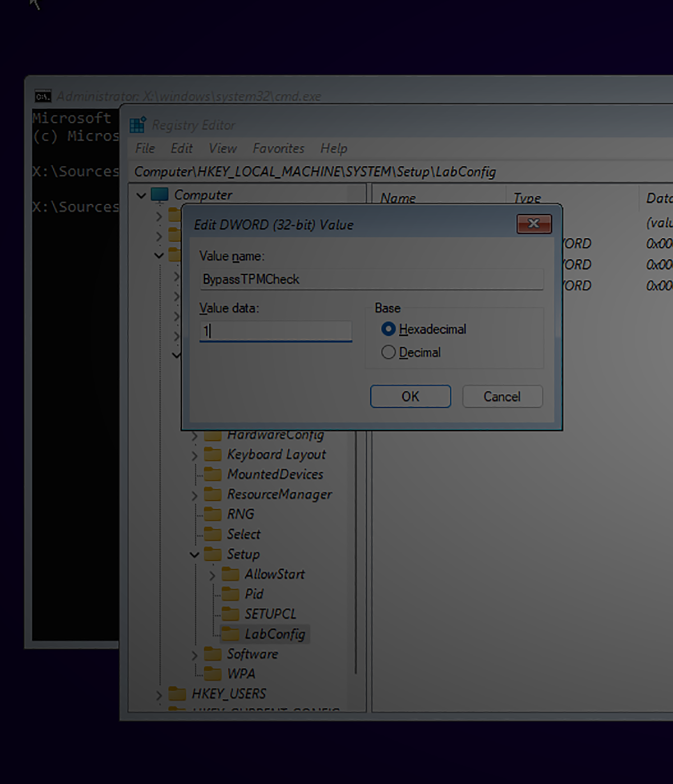The width and height of the screenshot is (673, 784).
Task: Open the Favorites menu
Action: tap(278, 148)
